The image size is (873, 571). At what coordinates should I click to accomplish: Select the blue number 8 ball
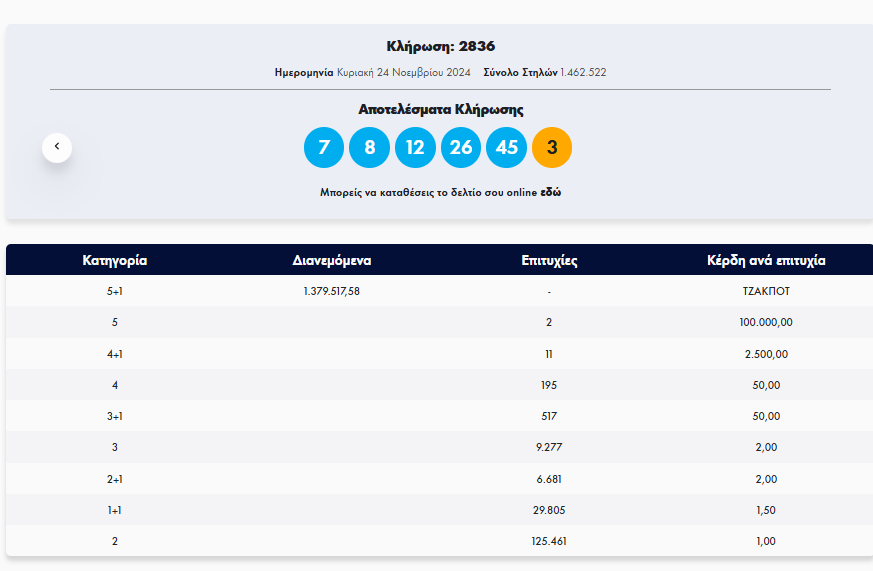369,148
